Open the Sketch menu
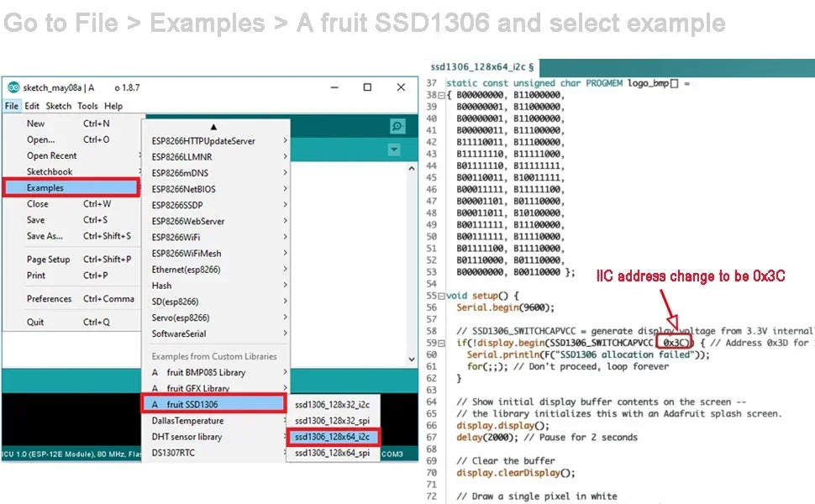The height and width of the screenshot is (504, 815). point(58,106)
